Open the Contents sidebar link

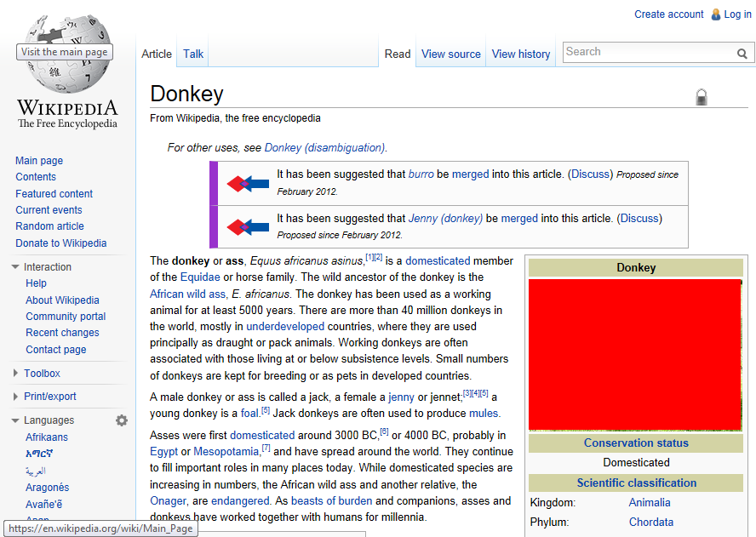point(36,177)
